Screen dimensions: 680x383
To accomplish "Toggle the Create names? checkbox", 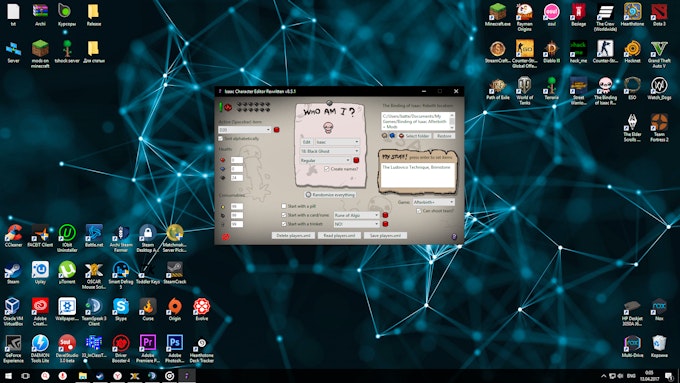I will (327, 169).
